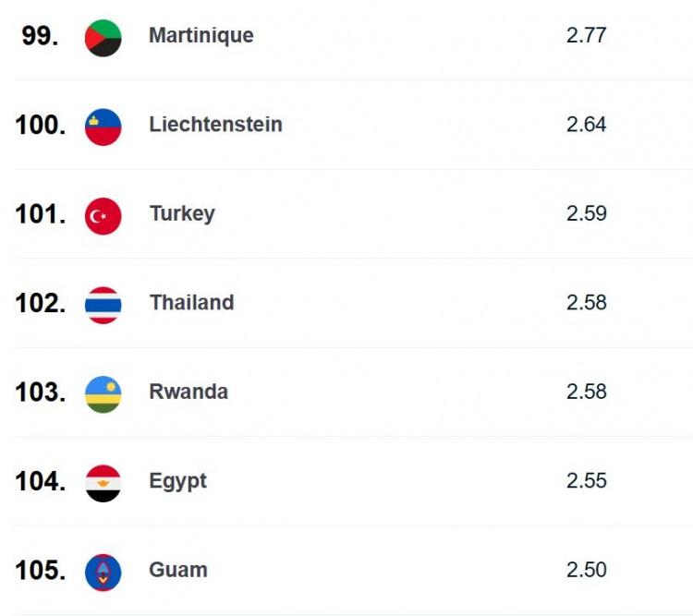This screenshot has width=693, height=616.
Task: Click the Egypt flag icon
Action: (103, 483)
